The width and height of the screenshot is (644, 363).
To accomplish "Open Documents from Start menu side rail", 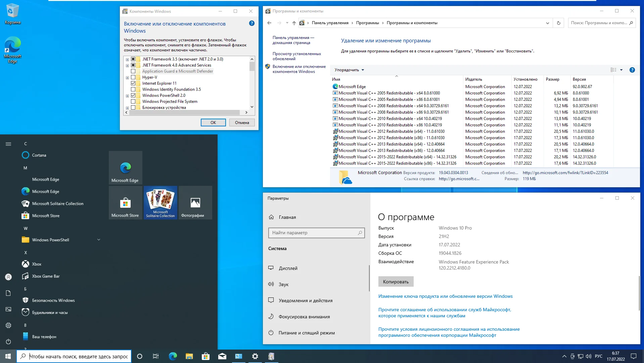I will click(x=8, y=293).
